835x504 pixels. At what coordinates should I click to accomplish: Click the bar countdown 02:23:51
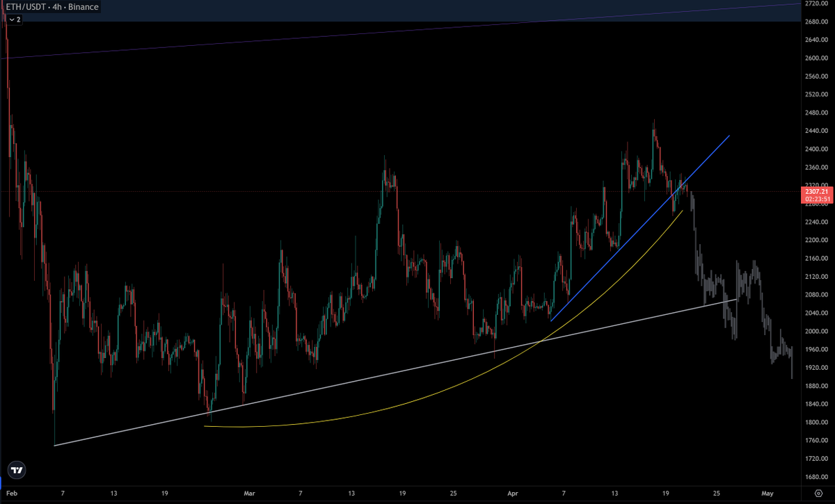tap(818, 199)
